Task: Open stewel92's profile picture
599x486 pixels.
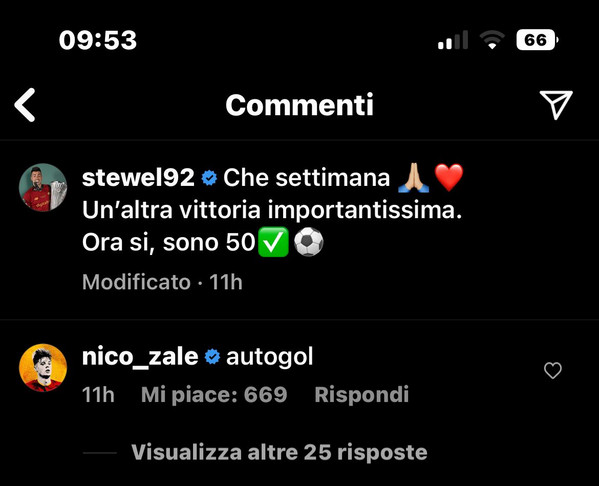Action: click(x=43, y=188)
